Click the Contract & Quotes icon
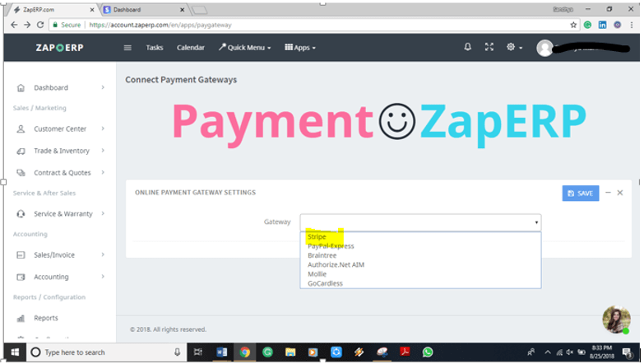 click(21, 173)
